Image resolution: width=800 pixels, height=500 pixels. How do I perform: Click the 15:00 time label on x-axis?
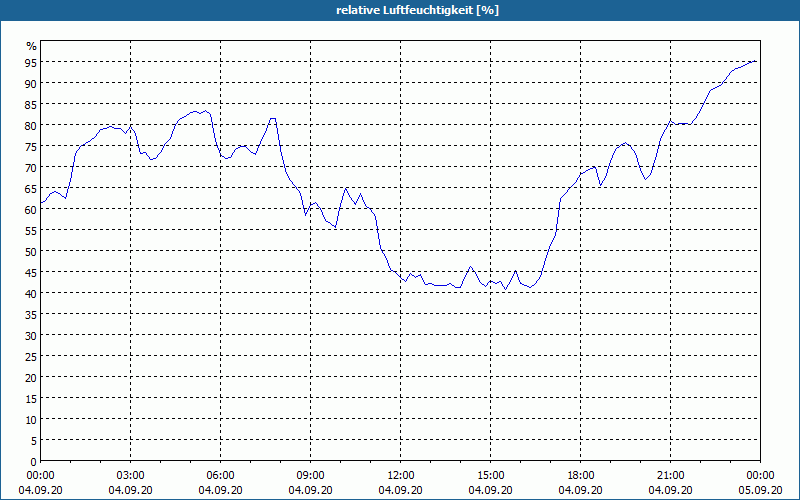[x=490, y=476]
